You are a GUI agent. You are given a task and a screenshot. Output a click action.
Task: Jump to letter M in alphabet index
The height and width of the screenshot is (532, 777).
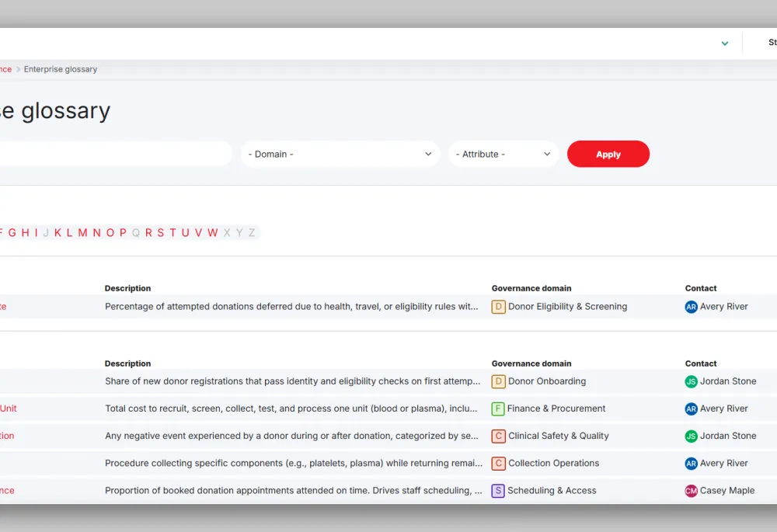(83, 233)
